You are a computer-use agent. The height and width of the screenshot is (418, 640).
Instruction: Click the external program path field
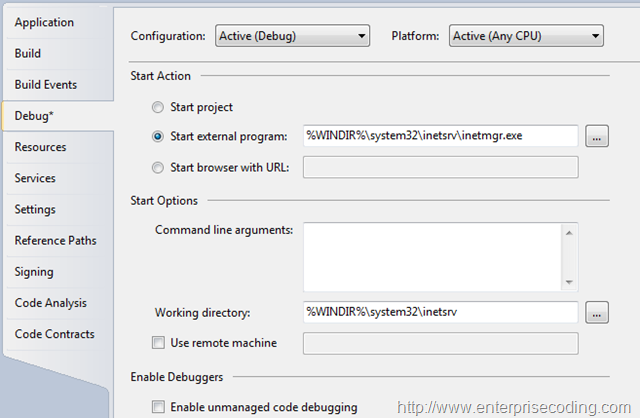[x=440, y=136]
